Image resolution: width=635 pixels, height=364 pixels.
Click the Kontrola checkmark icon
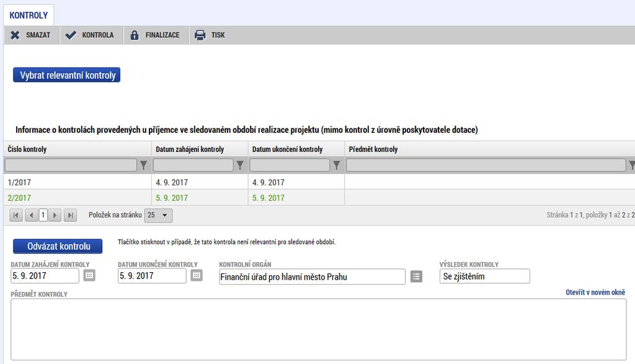pyautogui.click(x=71, y=35)
